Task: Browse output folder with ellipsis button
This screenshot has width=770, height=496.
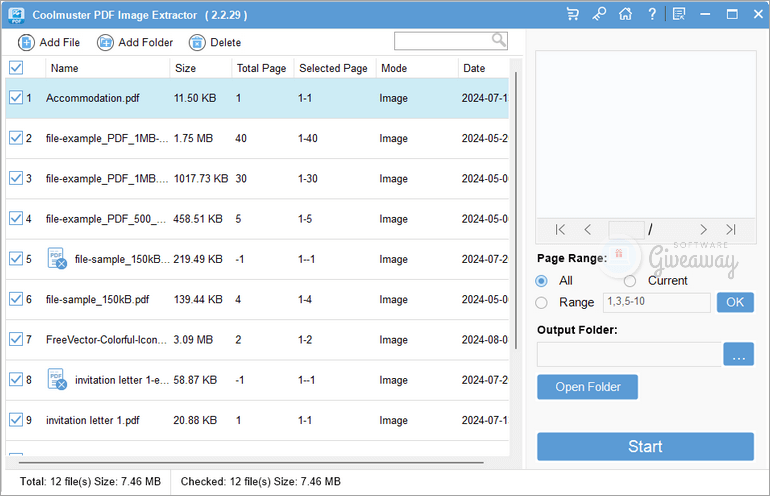Action: [740, 354]
